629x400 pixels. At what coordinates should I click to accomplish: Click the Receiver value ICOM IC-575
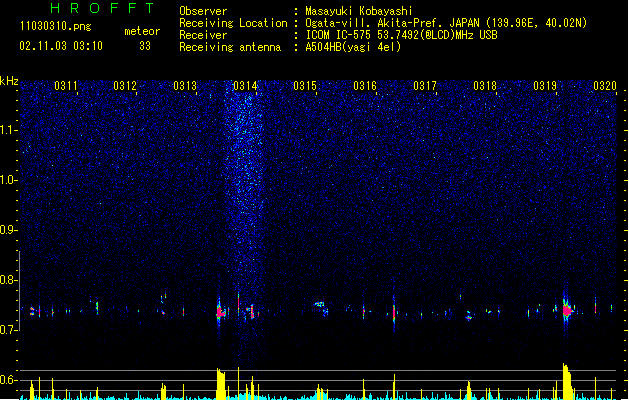(x=338, y=35)
